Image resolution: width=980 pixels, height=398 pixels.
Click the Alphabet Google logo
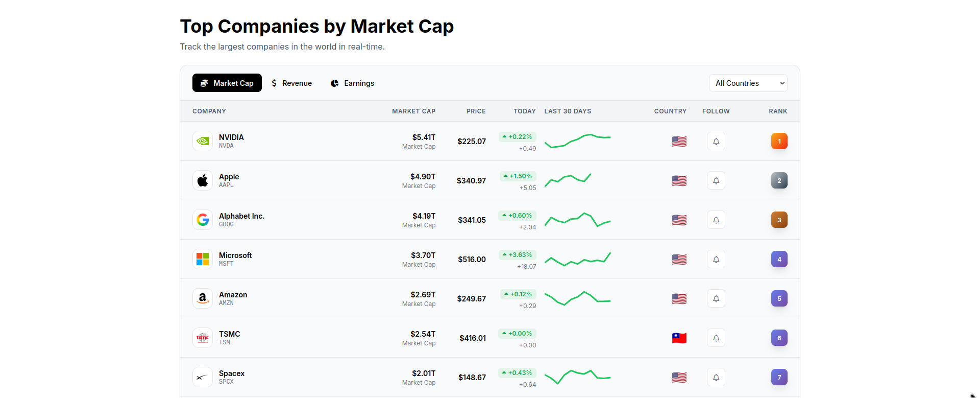click(x=203, y=220)
